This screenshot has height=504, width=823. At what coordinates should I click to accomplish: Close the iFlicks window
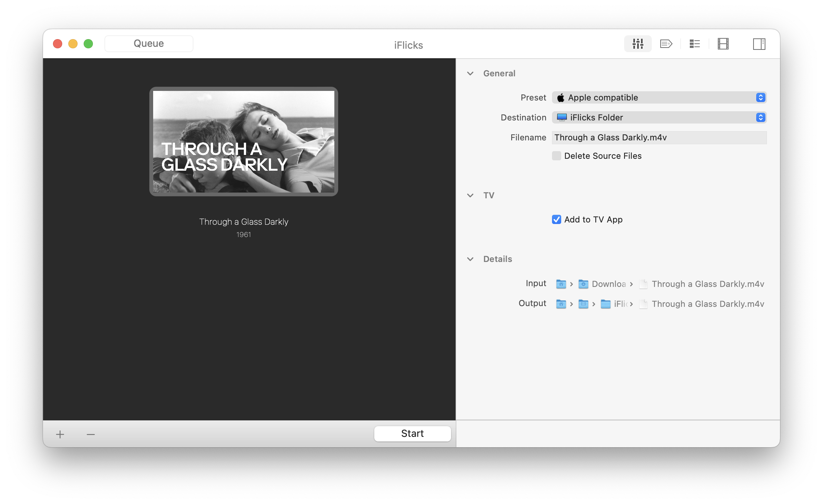point(58,44)
